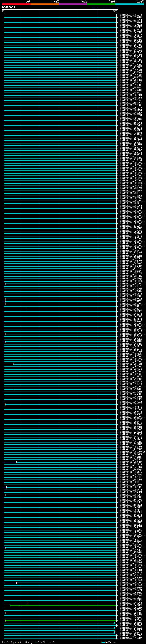Viewport: 146px width, 644px height.
Task: Select label UniRef100_B4FFZ6
Action: (131, 50)
